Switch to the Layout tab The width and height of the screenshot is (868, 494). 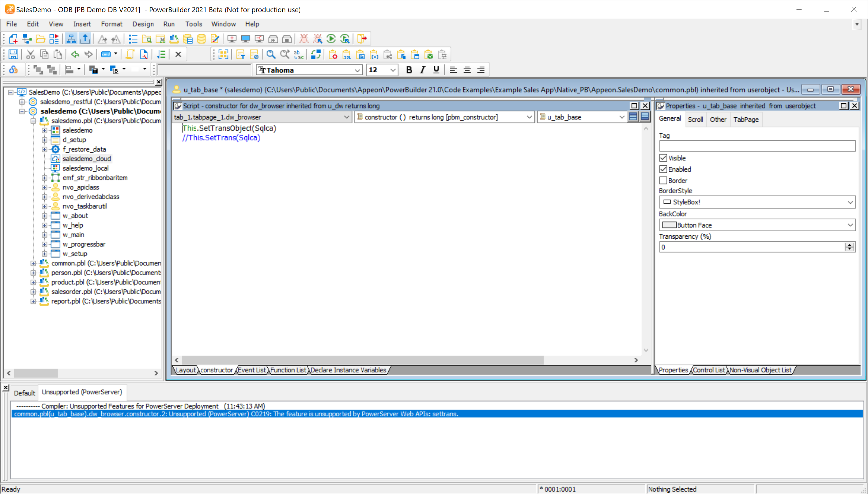(x=186, y=370)
